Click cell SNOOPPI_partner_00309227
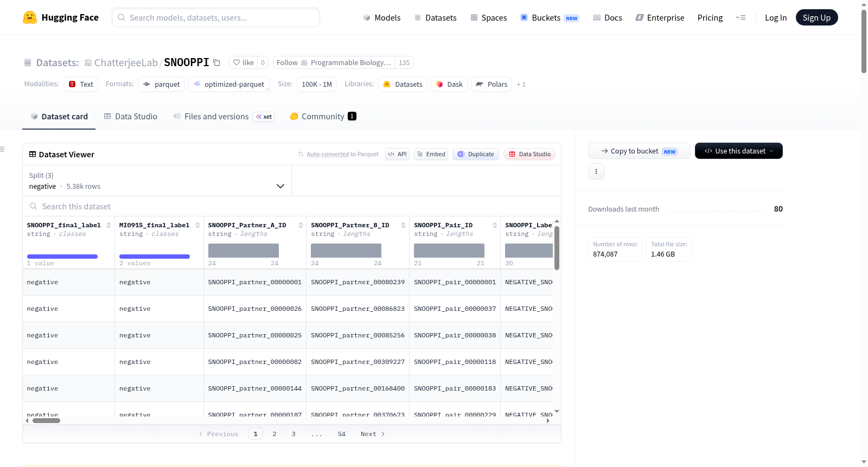 point(358,362)
